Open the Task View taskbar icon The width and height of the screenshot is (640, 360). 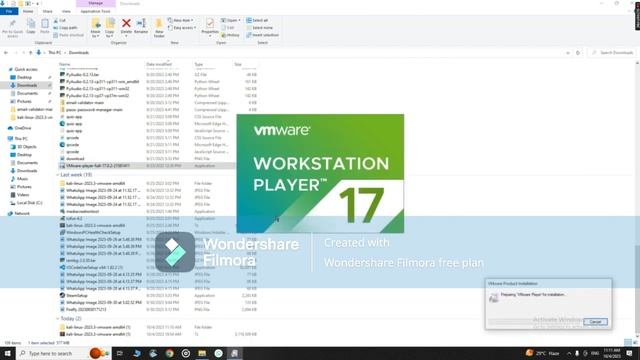tap(120, 353)
